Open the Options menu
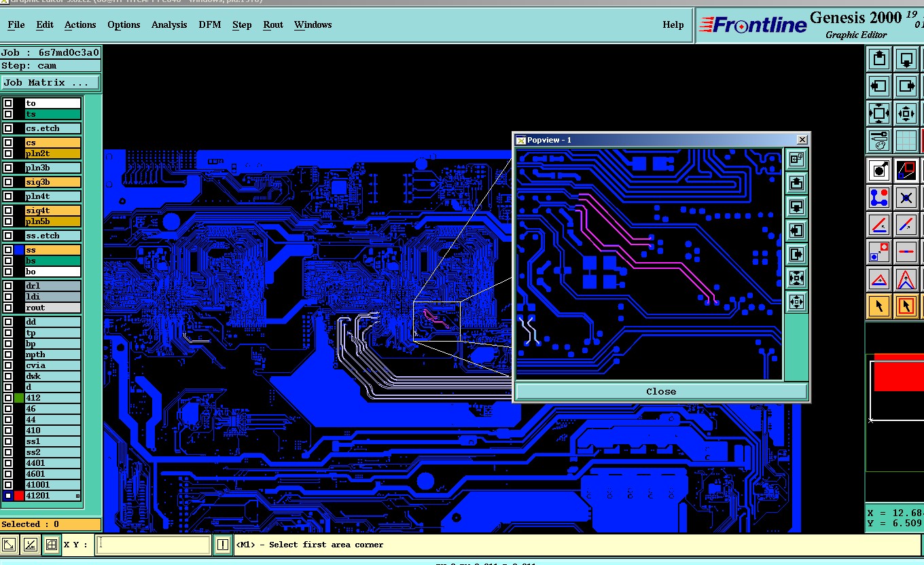The image size is (924, 565). (124, 24)
